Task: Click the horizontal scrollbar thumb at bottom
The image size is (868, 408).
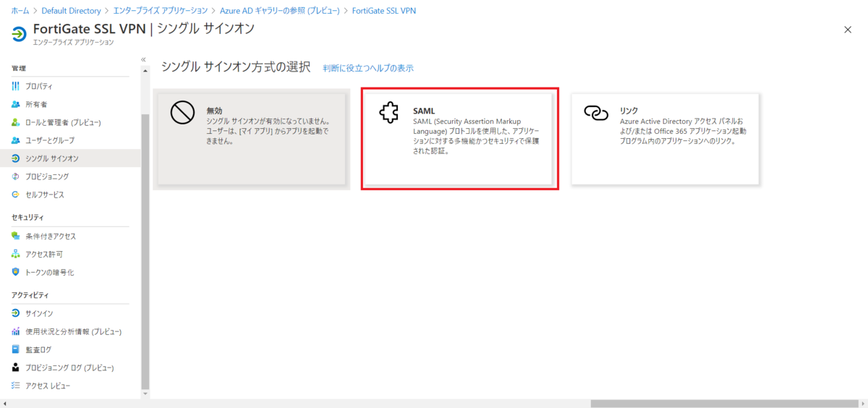Action: coord(726,403)
